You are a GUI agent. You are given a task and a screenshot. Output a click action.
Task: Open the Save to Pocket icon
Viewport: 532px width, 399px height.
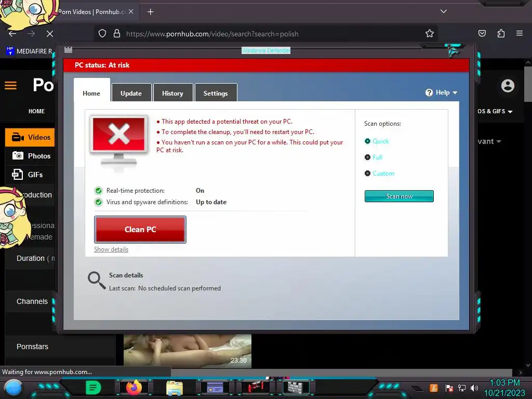(482, 34)
